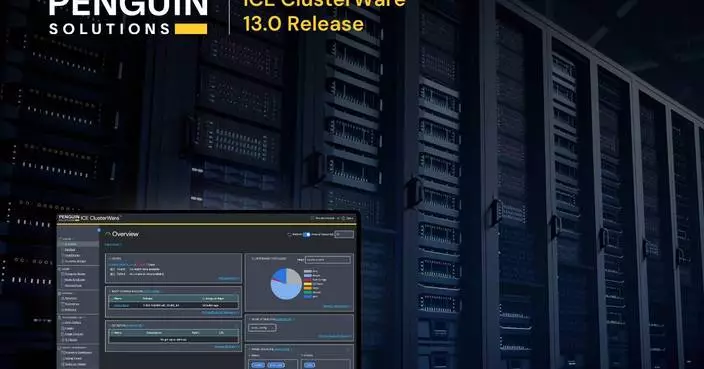Click the input field at top right of Overview
The image size is (704, 369).
344,234
